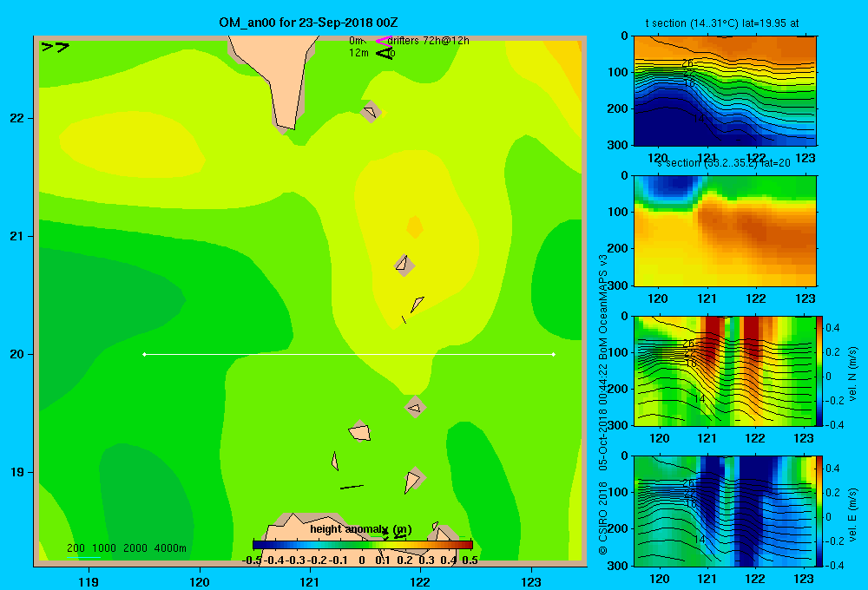This screenshot has height=590, width=868.
Task: Click the 'height anomaly (m)' label
Action: pos(360,529)
